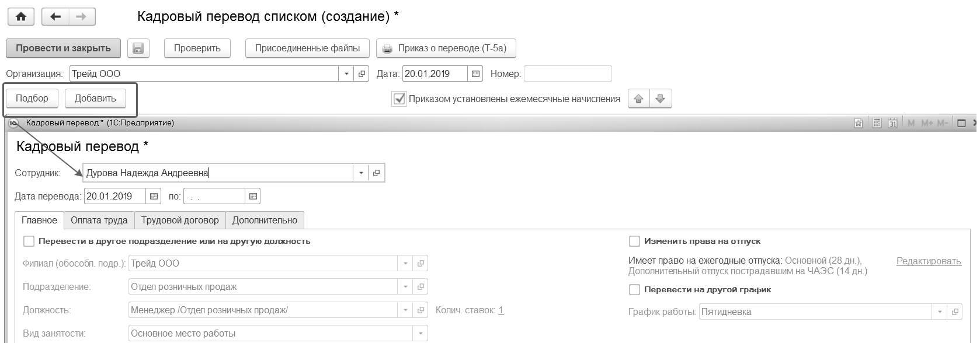The image size is (980, 343).
Task: Uncheck 'Приказом установлены ежемесячные начисления' checkbox
Action: pyautogui.click(x=399, y=99)
